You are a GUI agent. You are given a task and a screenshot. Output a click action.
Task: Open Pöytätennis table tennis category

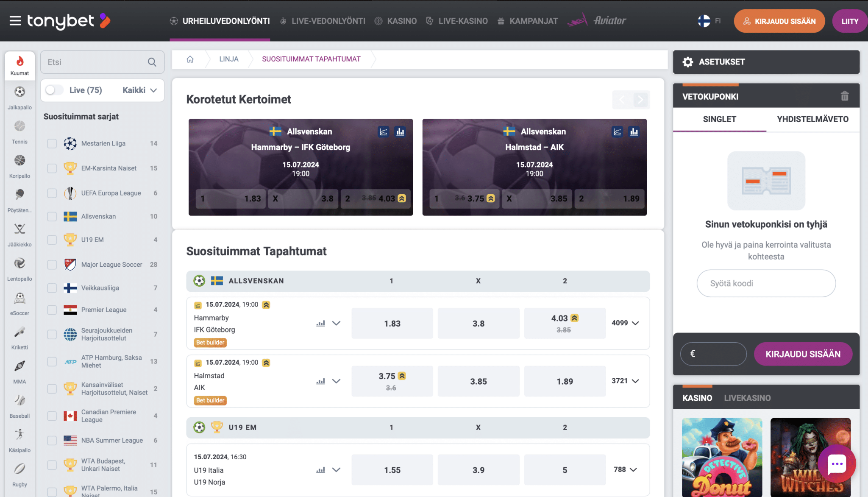pyautogui.click(x=19, y=201)
